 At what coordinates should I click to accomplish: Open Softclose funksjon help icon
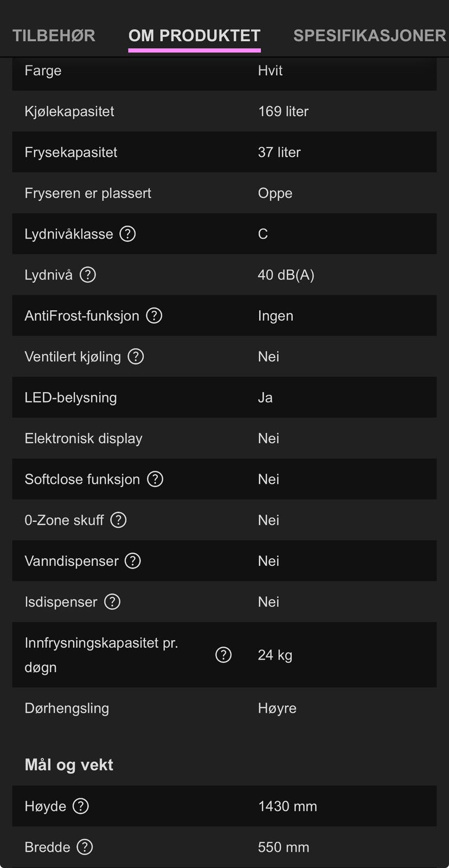pyautogui.click(x=155, y=479)
